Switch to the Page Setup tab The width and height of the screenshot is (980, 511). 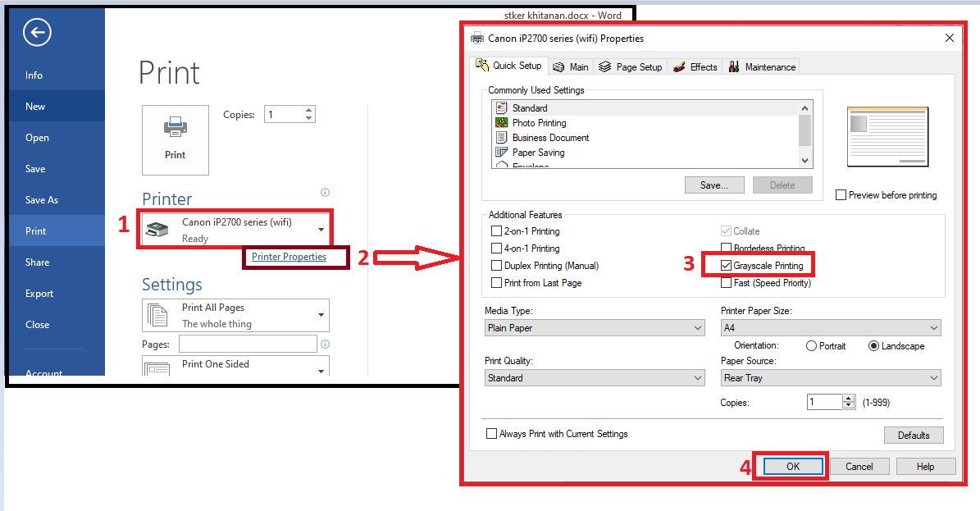coord(630,67)
